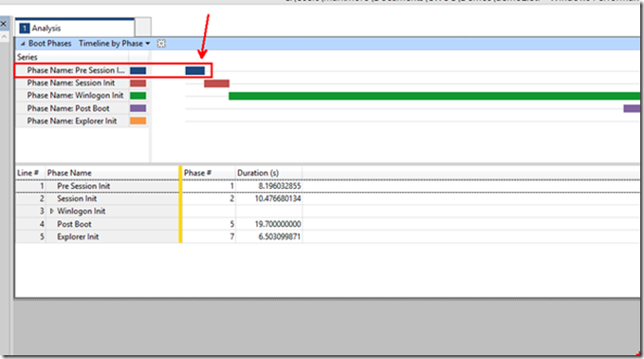Switch to the Analysis tab
Screen dimensions: 644x359
[x=75, y=28]
